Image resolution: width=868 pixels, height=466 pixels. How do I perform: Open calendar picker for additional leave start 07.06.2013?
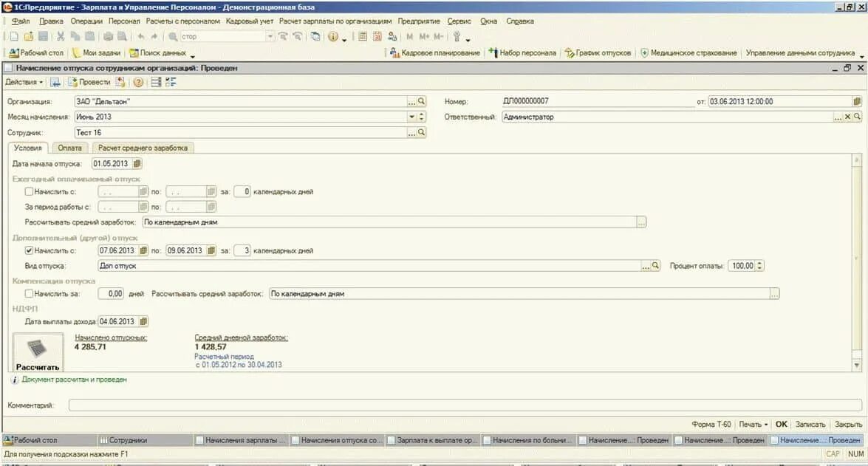(143, 250)
